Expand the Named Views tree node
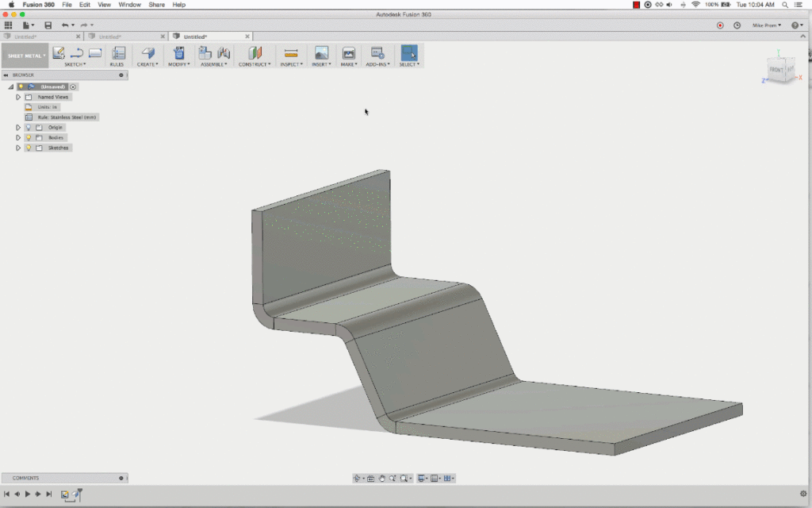The width and height of the screenshot is (812, 508). (x=18, y=97)
